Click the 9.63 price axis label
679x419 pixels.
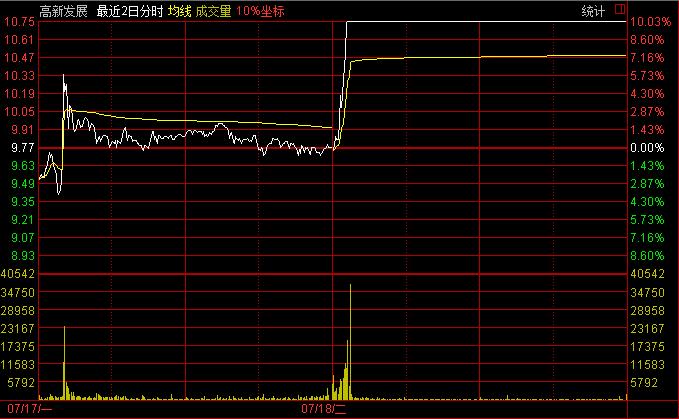click(23, 166)
